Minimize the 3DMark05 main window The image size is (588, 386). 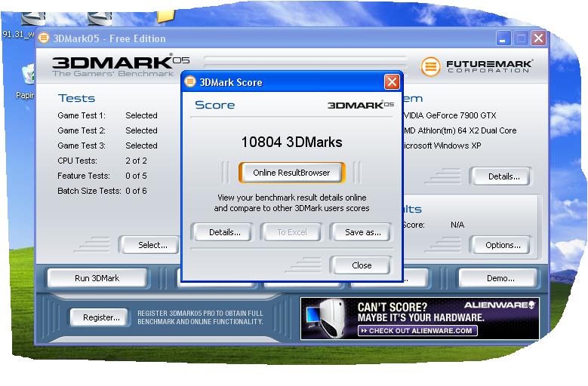coord(503,38)
